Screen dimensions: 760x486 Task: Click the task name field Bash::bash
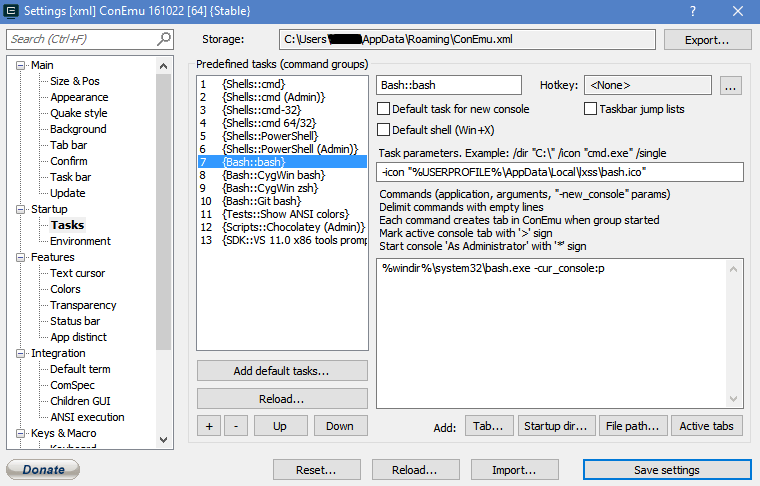pyautogui.click(x=449, y=85)
